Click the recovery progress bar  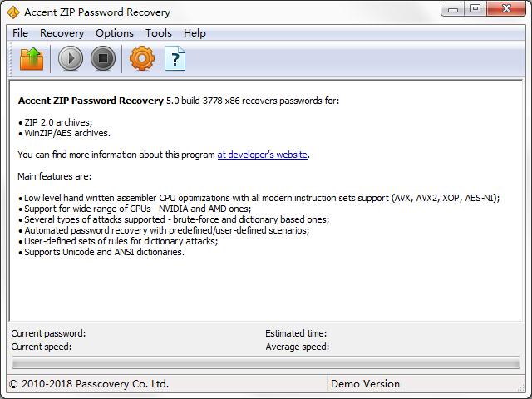(265, 362)
